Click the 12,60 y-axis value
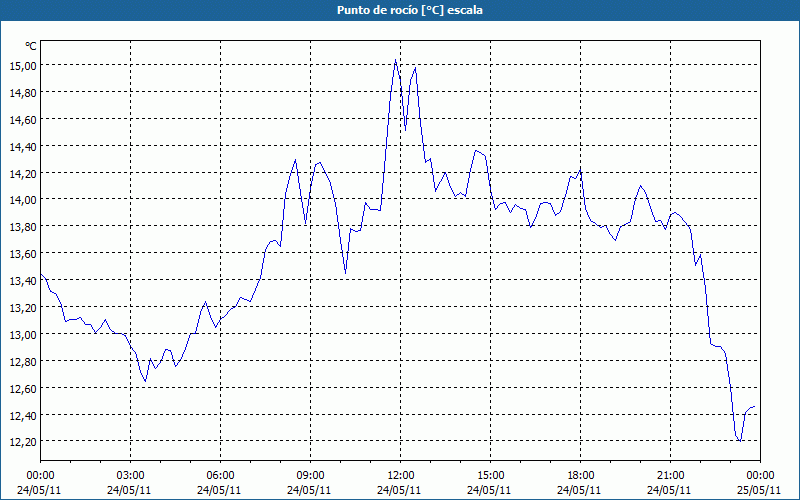Screen dimensions: 800x500 (23, 389)
